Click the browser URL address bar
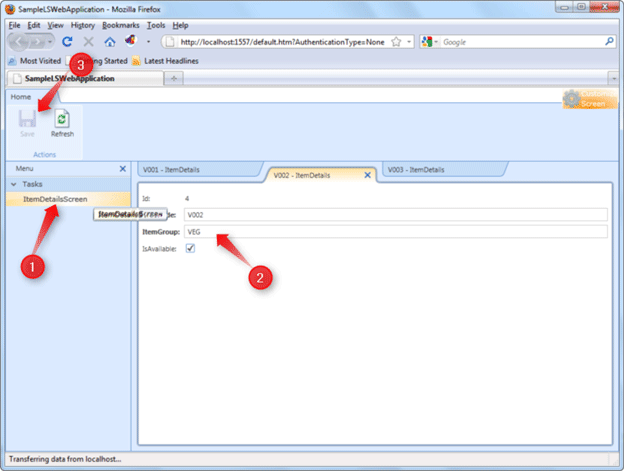 [x=282, y=42]
